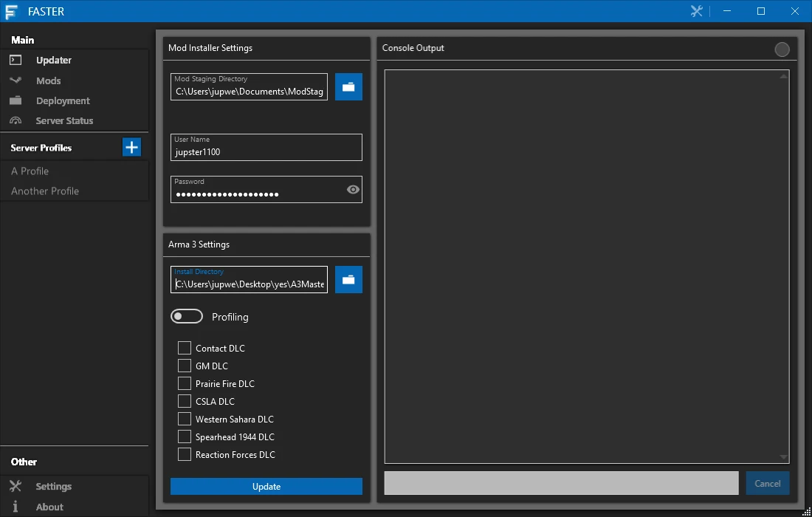812x517 pixels.
Task: Tick the Spearhead 1944 DLC checkbox
Action: [185, 436]
